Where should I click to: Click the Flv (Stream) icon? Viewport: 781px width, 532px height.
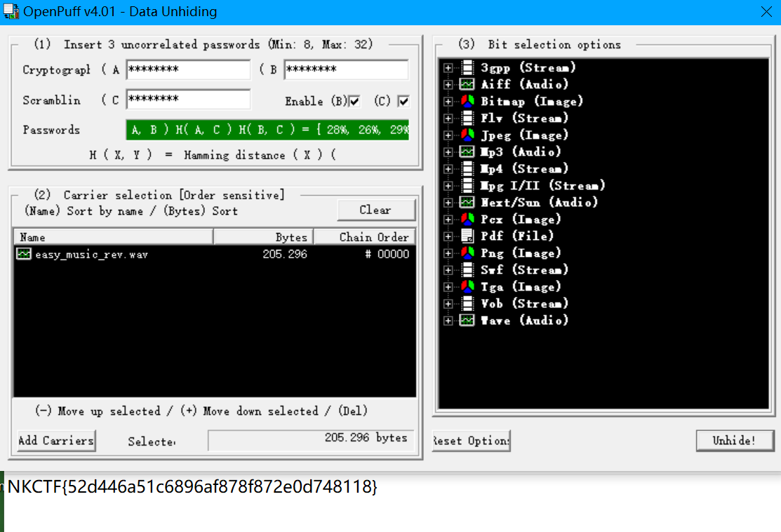pos(467,118)
